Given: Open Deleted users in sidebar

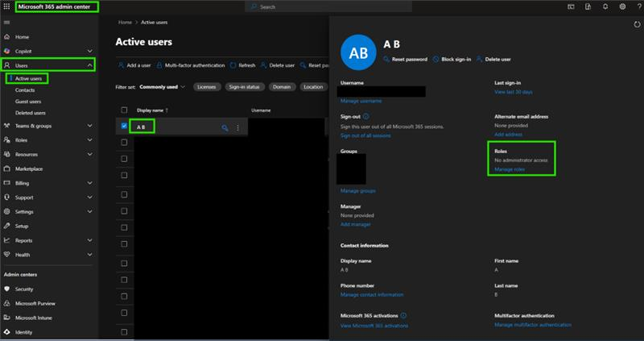Looking at the screenshot, I should pyautogui.click(x=31, y=113).
